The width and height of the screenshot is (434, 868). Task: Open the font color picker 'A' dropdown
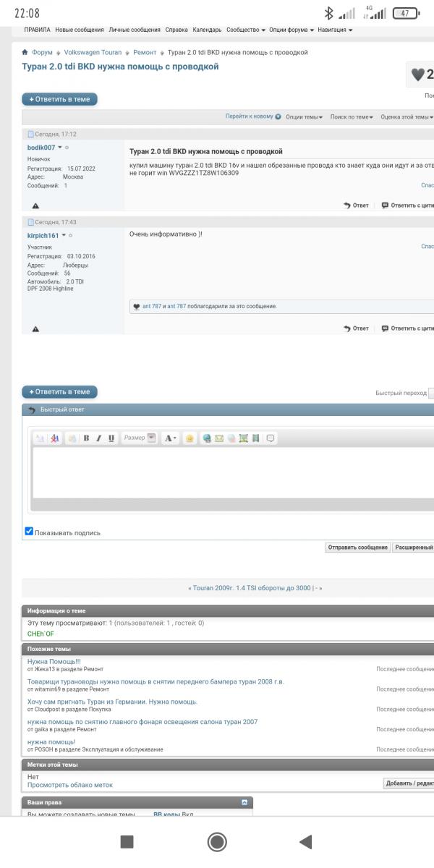coord(170,438)
